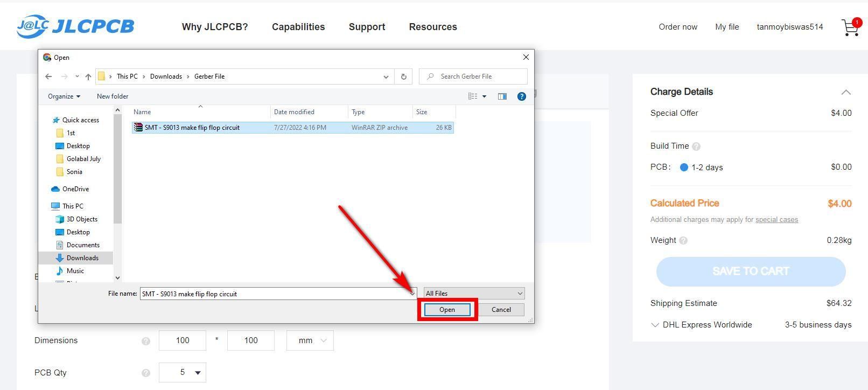Open the Resources menu
868x390 pixels.
433,27
